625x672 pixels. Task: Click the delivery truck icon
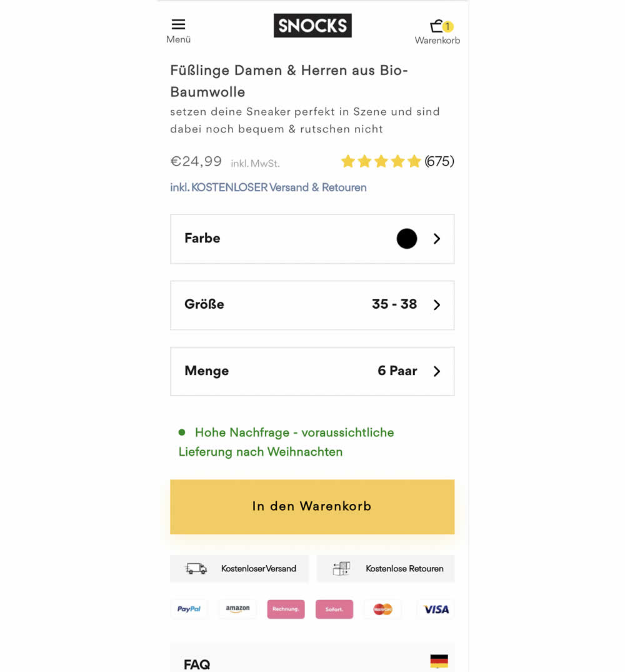196,568
